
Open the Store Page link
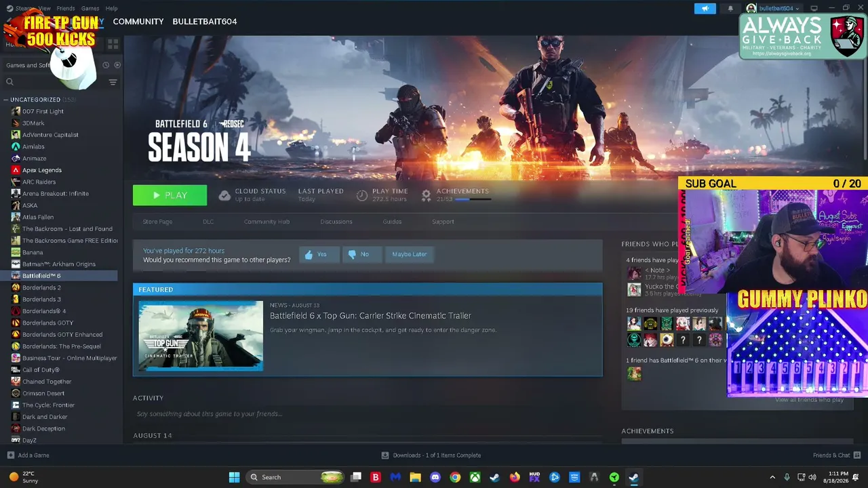157,222
